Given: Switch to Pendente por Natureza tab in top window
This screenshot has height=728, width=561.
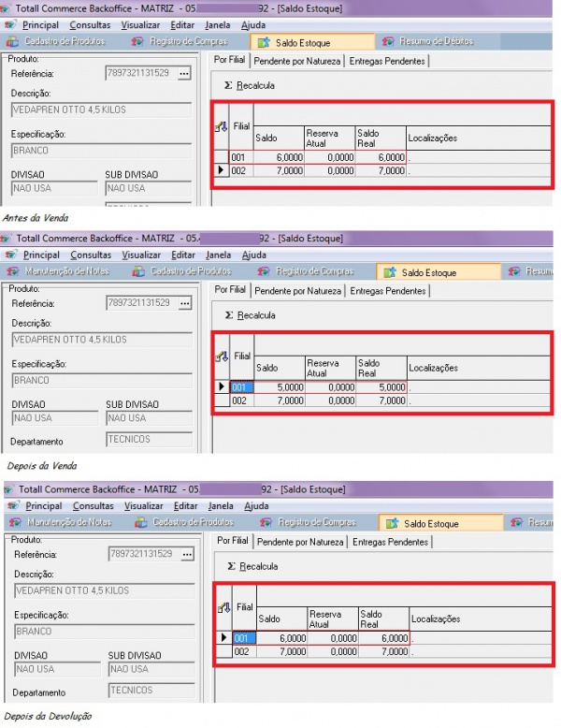Looking at the screenshot, I should (x=296, y=61).
